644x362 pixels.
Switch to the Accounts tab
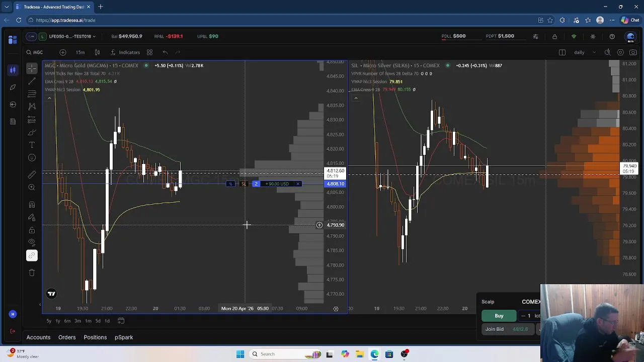38,337
